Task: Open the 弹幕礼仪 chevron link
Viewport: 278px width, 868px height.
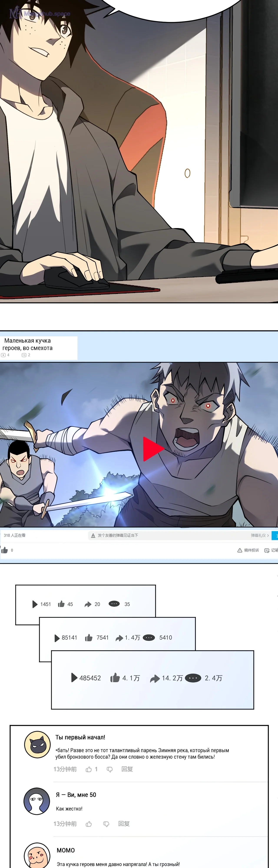Action: [x=260, y=535]
